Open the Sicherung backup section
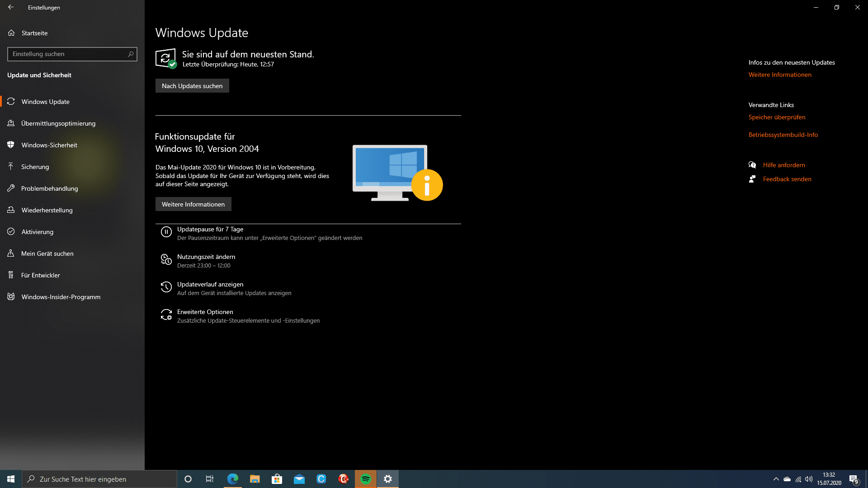 [x=72, y=167]
